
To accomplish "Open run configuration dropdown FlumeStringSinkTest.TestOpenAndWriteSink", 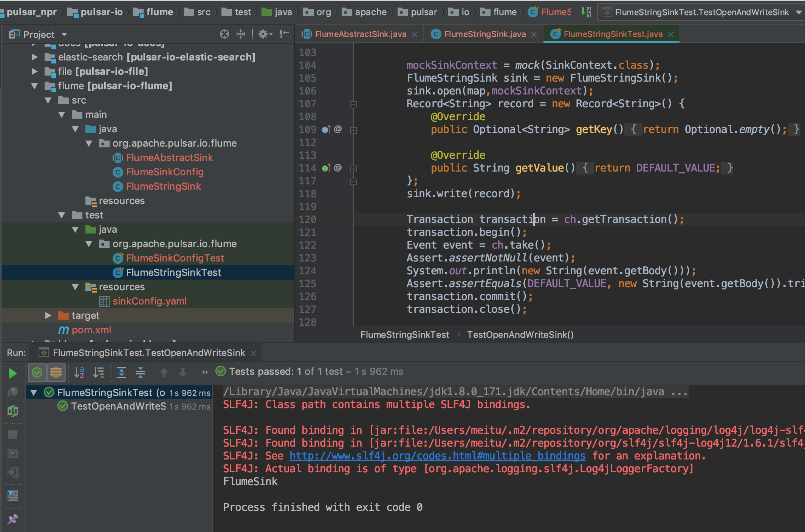I will (x=701, y=12).
